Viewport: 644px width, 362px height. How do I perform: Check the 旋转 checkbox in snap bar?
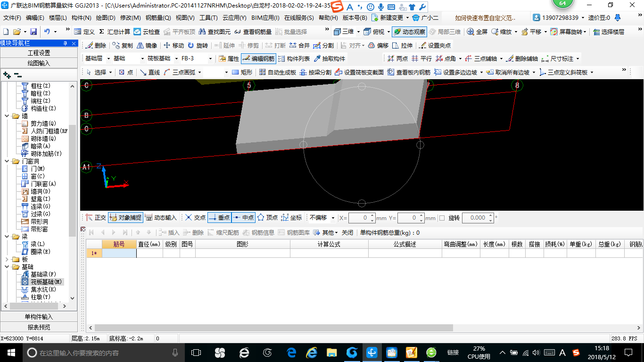pyautogui.click(x=442, y=218)
